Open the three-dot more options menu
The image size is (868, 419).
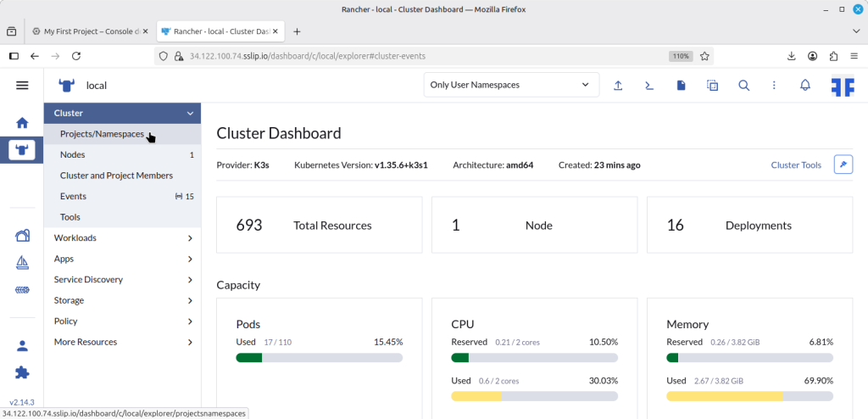(774, 86)
